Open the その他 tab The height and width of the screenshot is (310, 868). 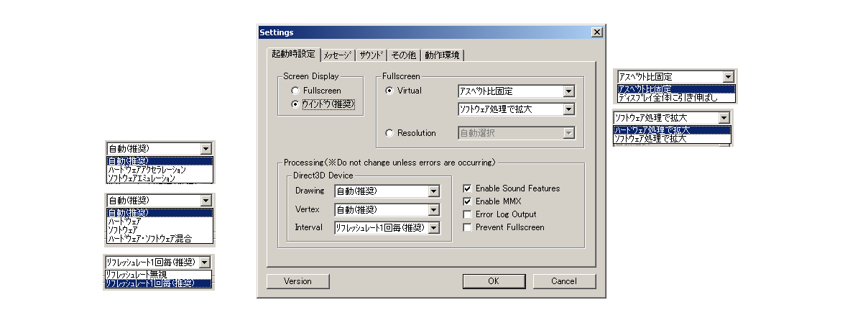403,55
